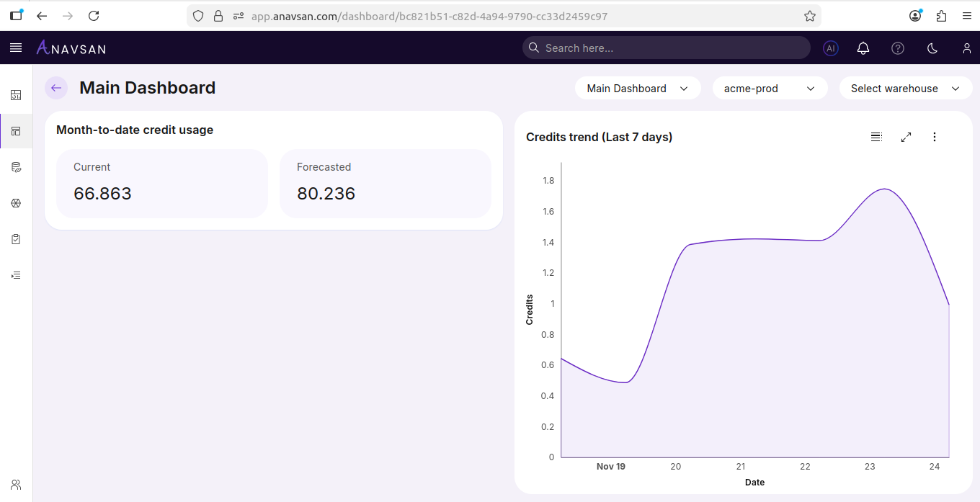Open the query list sidebar icon

16,274
